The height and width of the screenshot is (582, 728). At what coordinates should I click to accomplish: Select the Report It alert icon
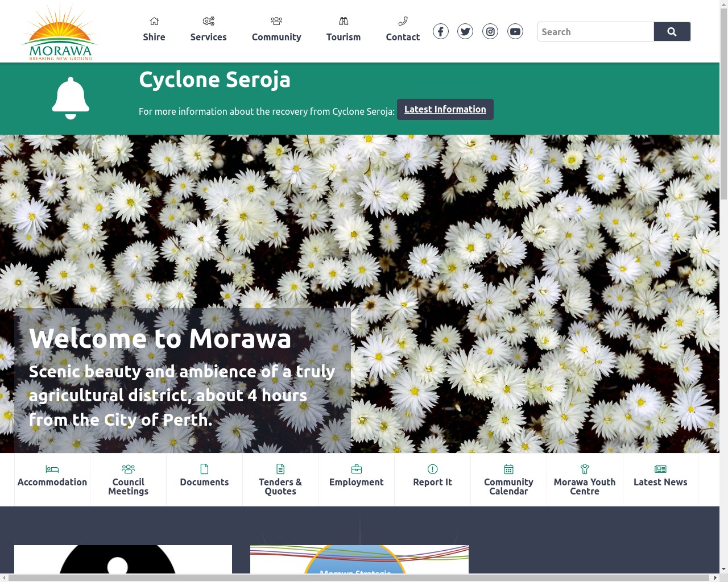[x=432, y=469]
